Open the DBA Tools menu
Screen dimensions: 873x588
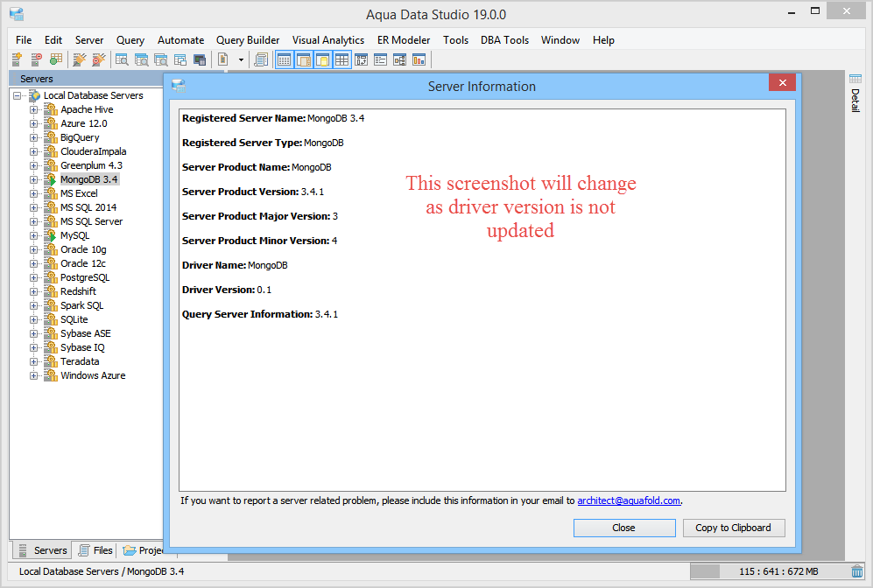tap(504, 40)
